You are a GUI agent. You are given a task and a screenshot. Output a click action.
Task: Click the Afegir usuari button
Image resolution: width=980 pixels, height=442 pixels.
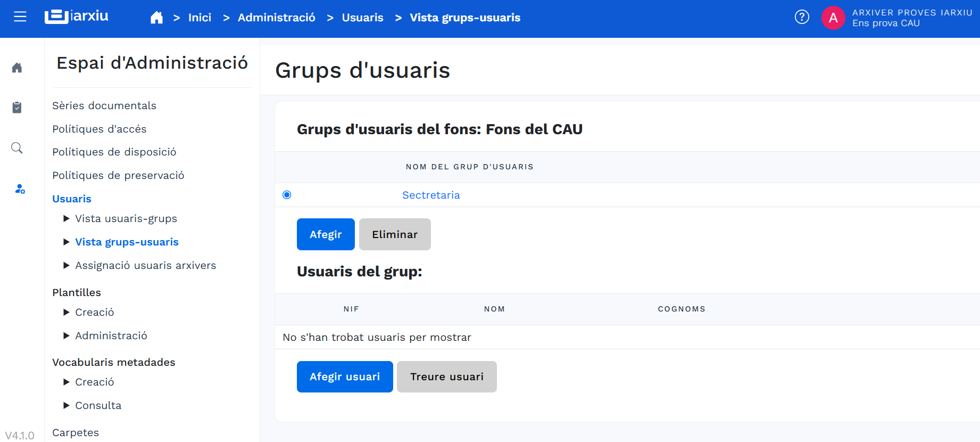(345, 376)
